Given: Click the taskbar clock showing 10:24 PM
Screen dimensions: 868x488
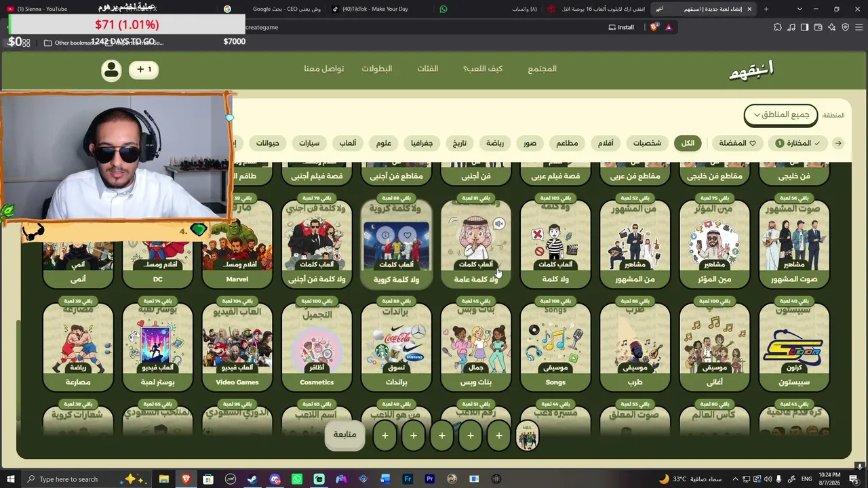Looking at the screenshot, I should tap(829, 479).
